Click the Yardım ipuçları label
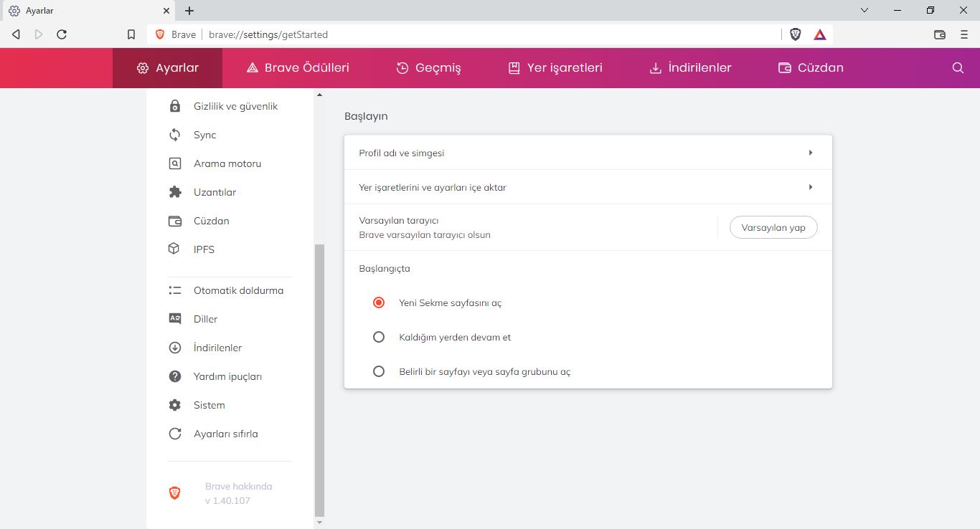Screen dimensions: 980x529 point(227,376)
